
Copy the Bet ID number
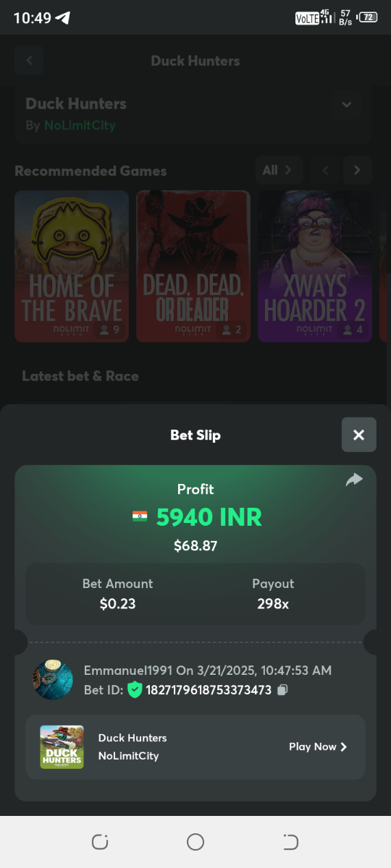pyautogui.click(x=283, y=690)
